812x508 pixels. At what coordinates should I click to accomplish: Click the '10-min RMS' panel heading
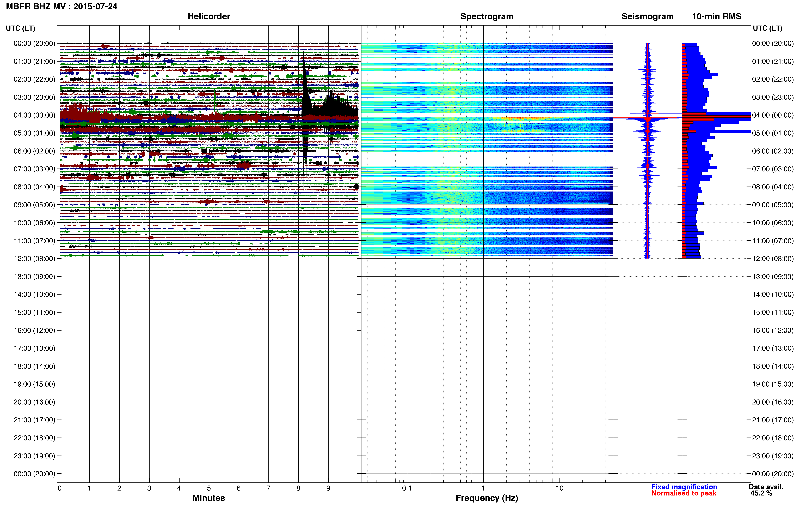click(x=716, y=16)
